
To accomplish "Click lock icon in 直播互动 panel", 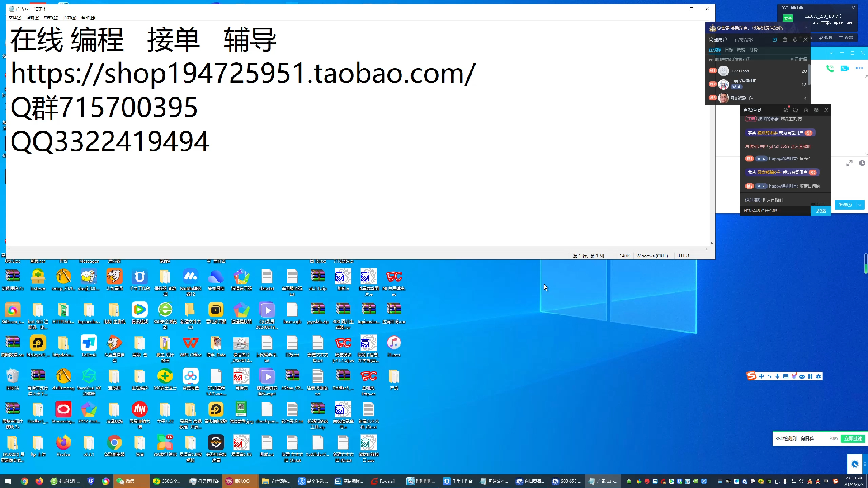I will click(x=806, y=110).
